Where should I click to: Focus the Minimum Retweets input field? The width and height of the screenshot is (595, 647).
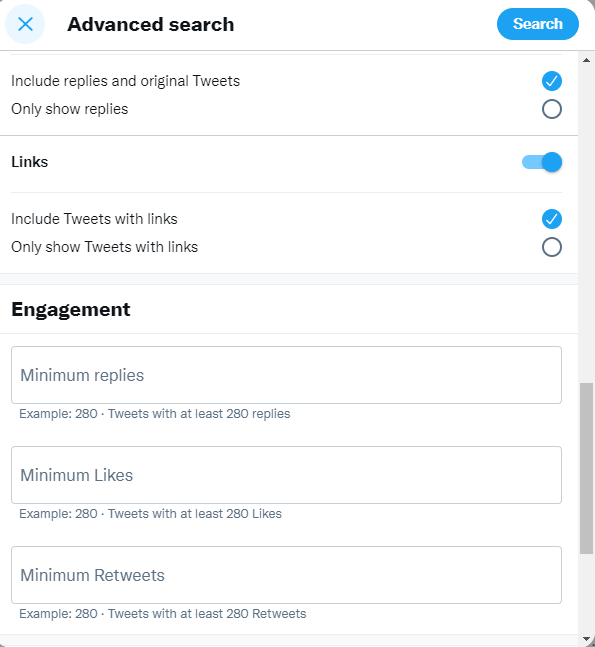[x=286, y=575]
